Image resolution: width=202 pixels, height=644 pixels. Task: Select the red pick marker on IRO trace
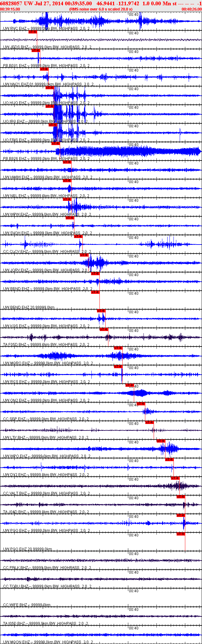click(50, 106)
